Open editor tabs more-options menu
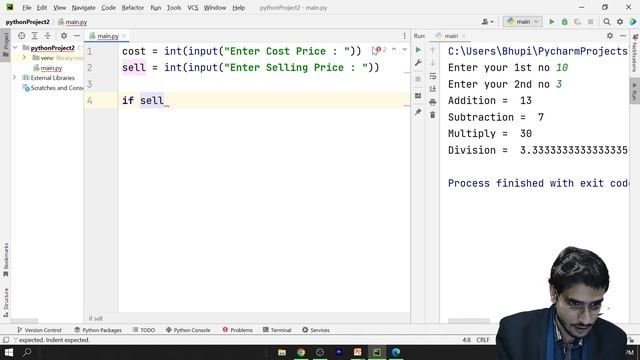Screen dimensions: 640x360 pyautogui.click(x=404, y=36)
